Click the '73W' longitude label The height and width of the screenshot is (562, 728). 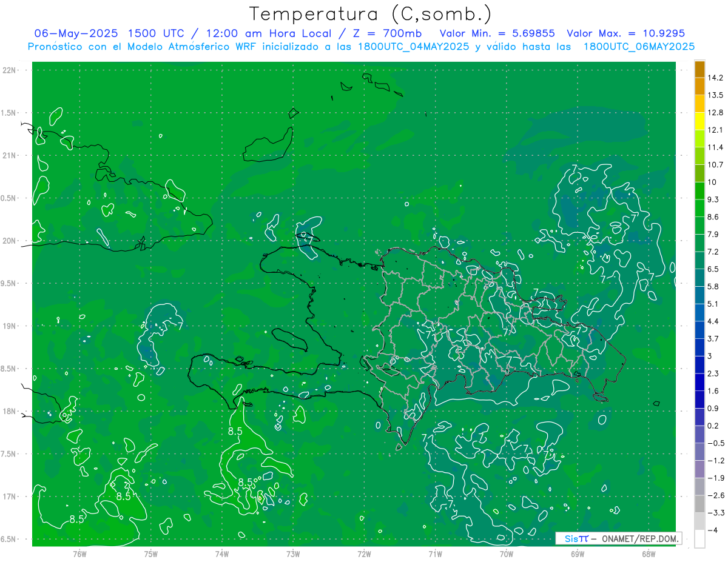(x=293, y=554)
